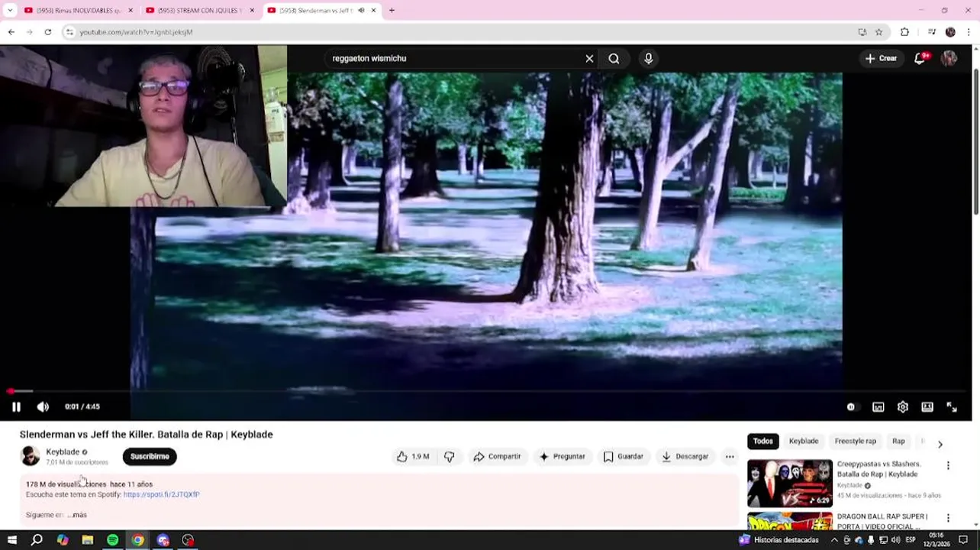Toggle subtitles in the video player

click(878, 407)
